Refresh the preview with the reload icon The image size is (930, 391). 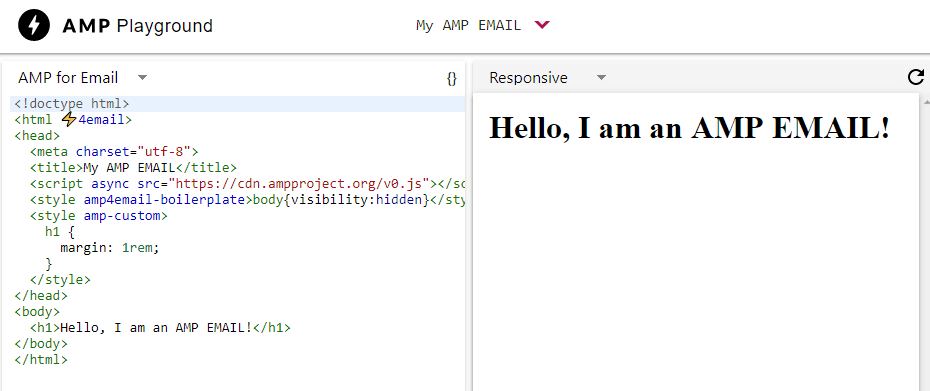[x=916, y=77]
